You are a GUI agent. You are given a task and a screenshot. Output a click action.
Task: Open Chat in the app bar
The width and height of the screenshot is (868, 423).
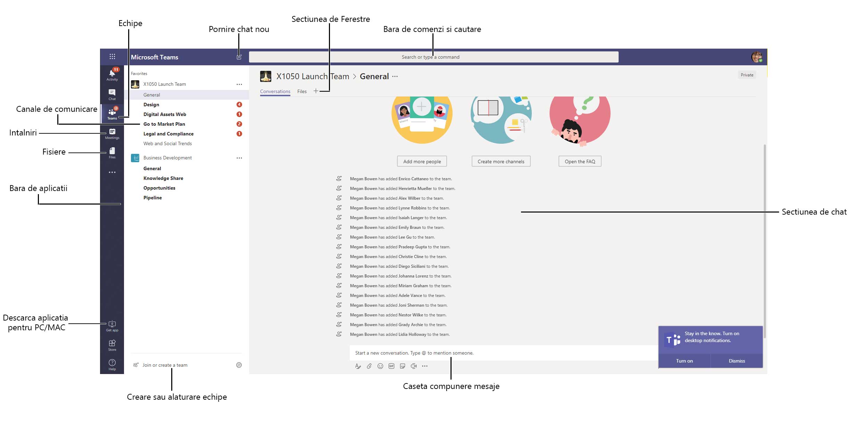(112, 94)
